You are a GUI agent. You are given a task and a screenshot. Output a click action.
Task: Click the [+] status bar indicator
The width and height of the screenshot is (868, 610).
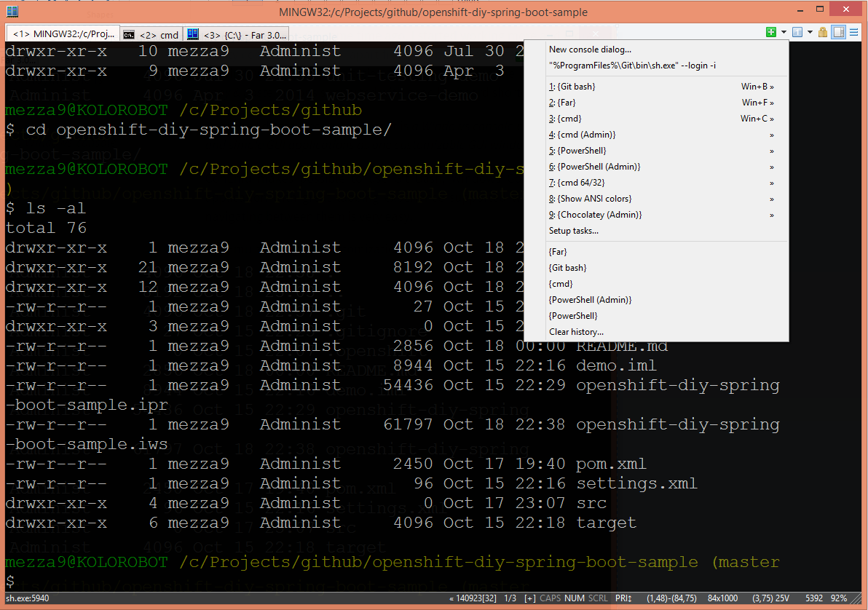click(530, 598)
